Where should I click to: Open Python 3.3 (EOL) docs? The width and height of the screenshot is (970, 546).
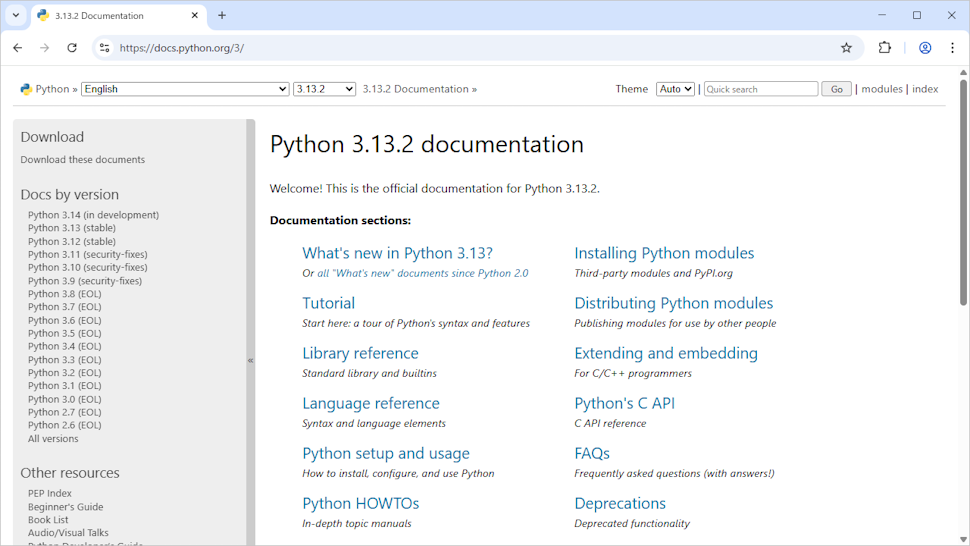pyautogui.click(x=64, y=360)
